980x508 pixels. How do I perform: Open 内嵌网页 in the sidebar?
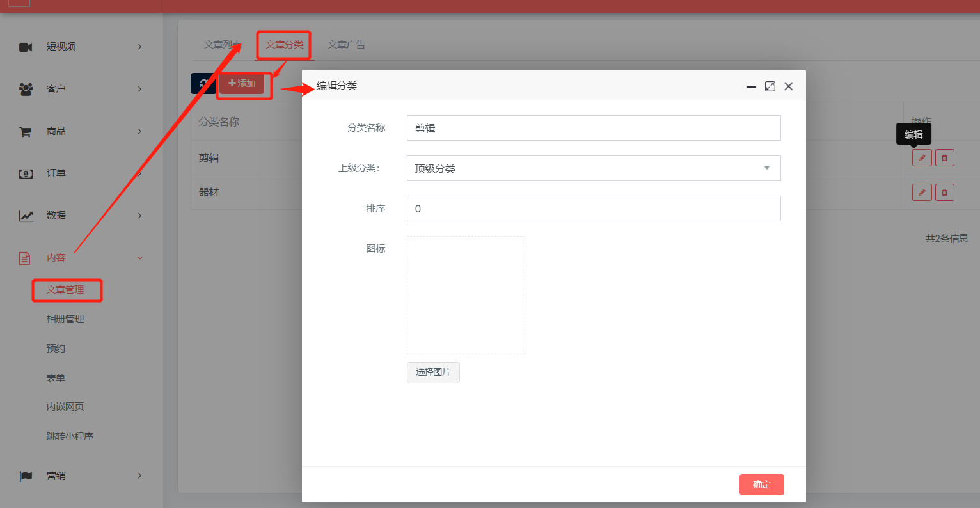click(x=65, y=406)
